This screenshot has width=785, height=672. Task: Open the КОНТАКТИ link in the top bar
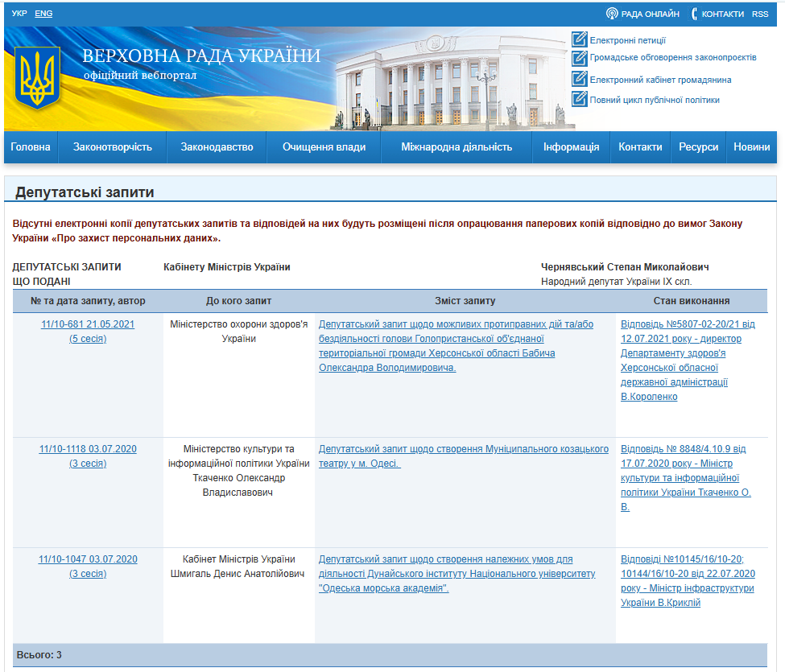click(722, 14)
